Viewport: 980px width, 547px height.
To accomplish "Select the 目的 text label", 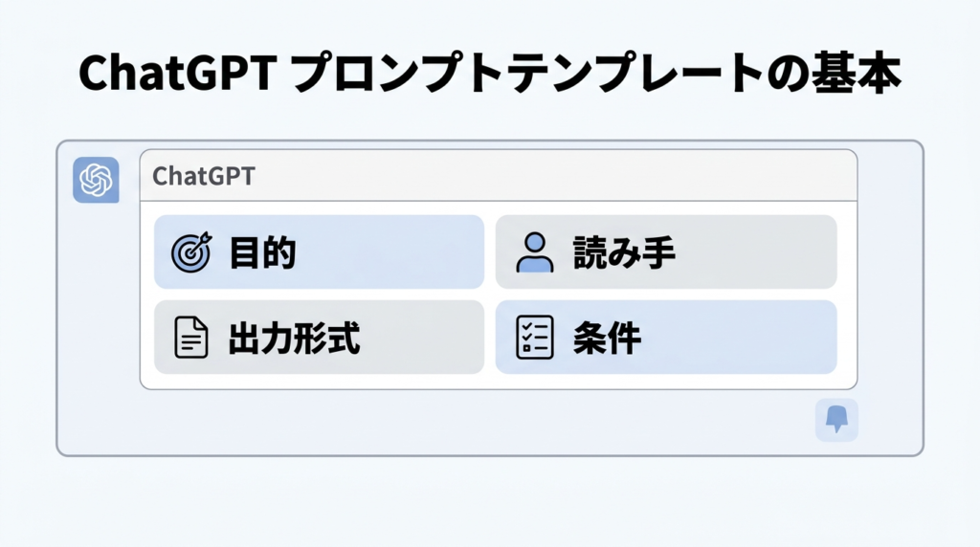I will 261,253.
